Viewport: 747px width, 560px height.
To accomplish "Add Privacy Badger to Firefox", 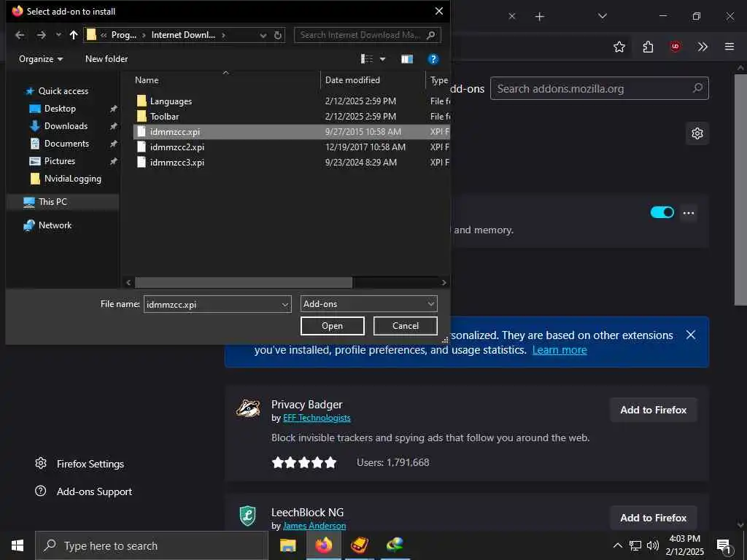I will pos(653,410).
